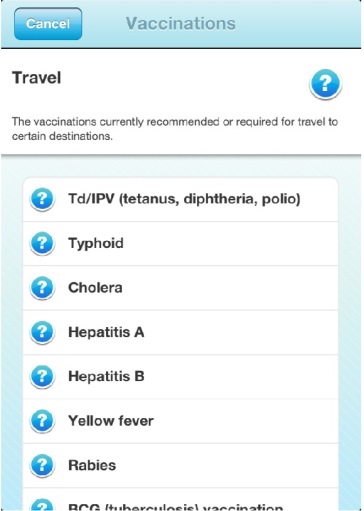
Task: Click the Vaccinations title in header
Action: [181, 24]
